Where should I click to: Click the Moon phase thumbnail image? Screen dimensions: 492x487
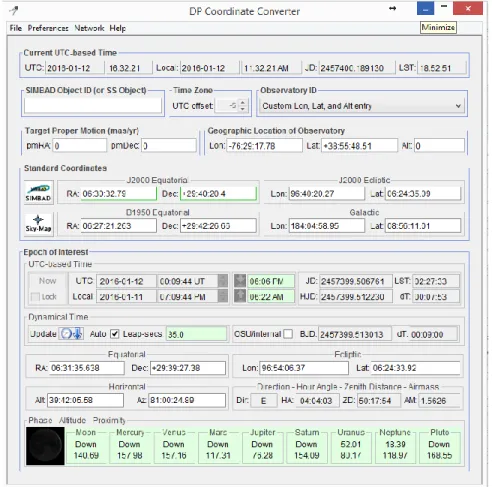[45, 446]
